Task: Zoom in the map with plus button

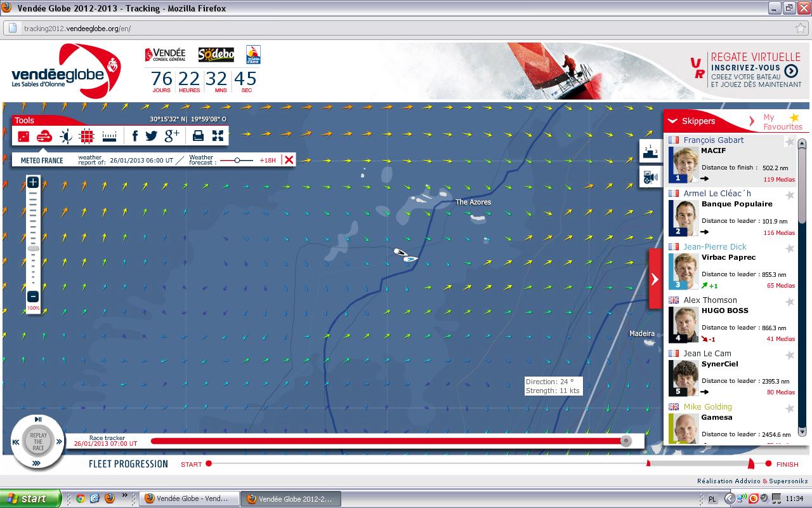Action: pyautogui.click(x=33, y=183)
